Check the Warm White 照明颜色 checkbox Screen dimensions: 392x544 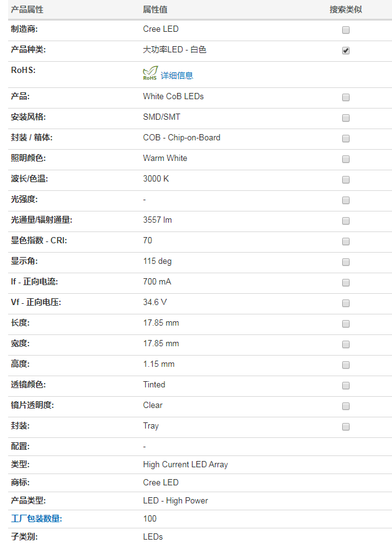345,159
